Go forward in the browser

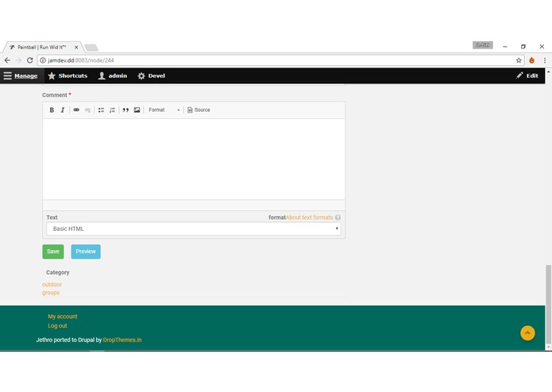click(x=18, y=60)
